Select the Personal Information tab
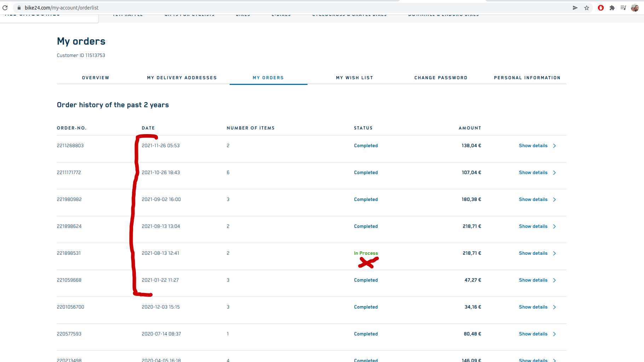Image resolution: width=644 pixels, height=362 pixels. [x=527, y=78]
